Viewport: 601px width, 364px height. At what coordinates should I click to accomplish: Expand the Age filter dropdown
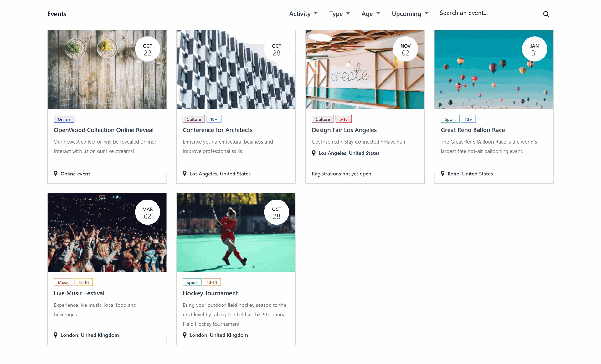[x=371, y=14]
